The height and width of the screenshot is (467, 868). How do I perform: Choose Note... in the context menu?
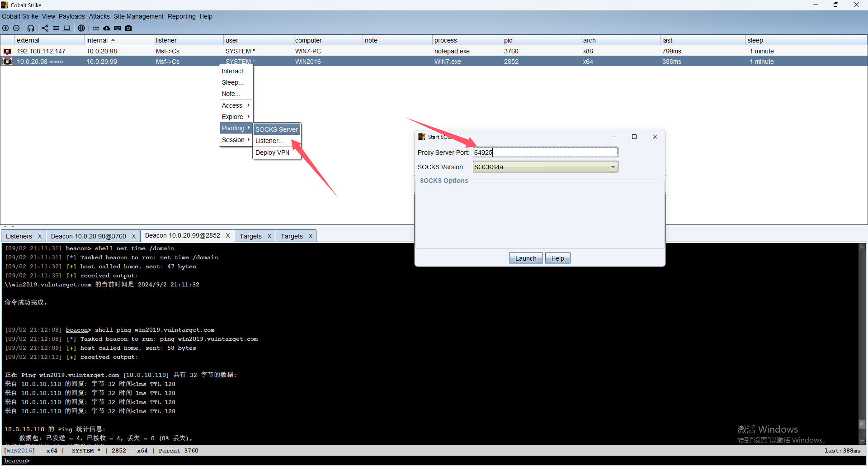point(236,94)
